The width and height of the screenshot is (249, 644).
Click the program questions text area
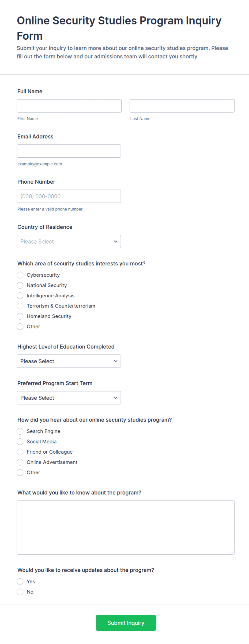tap(126, 528)
